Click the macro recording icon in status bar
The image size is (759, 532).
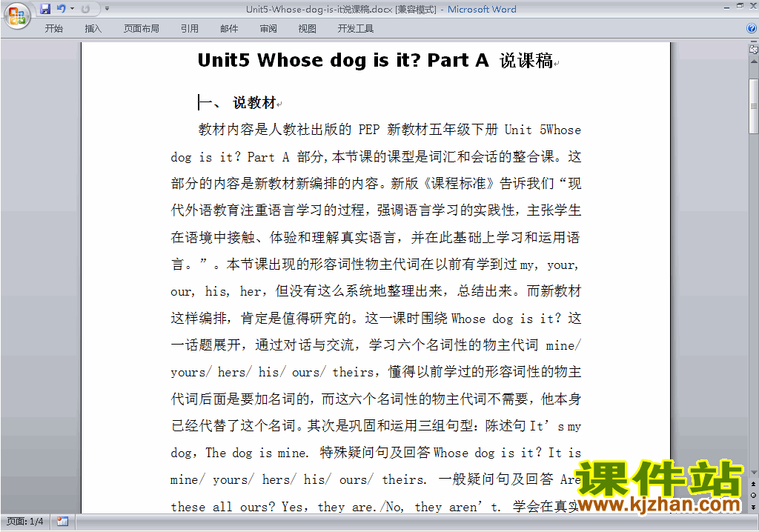coord(62,522)
